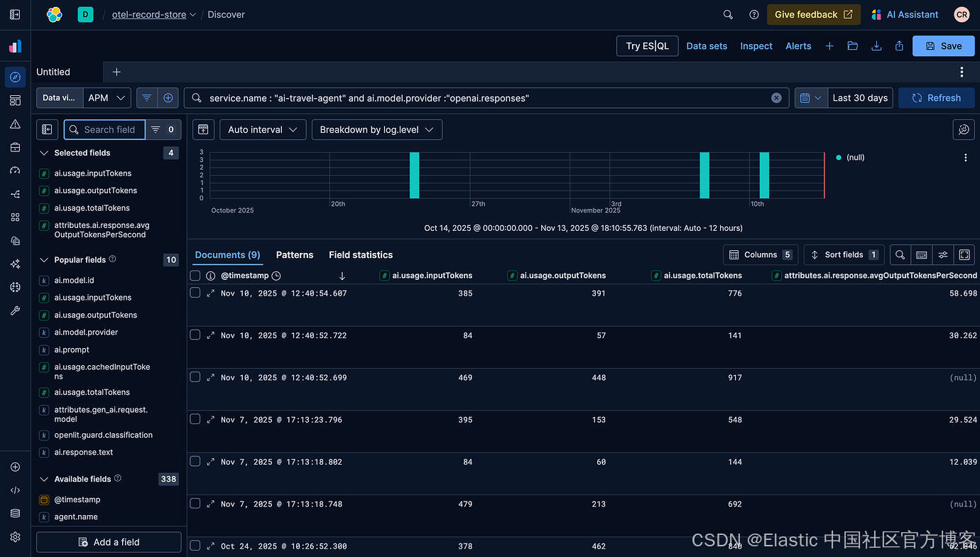
Task: Click the Save button
Action: click(943, 45)
